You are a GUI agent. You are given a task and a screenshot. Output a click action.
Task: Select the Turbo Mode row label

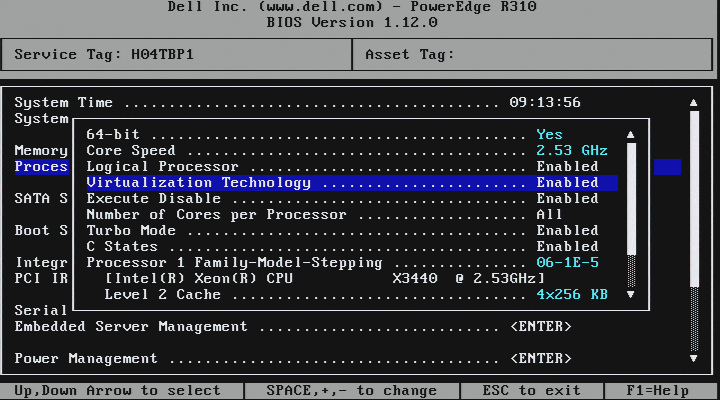coord(131,230)
